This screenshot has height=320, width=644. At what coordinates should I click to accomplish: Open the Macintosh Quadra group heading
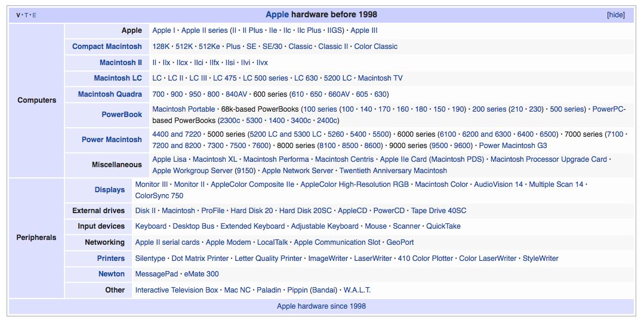pos(110,94)
